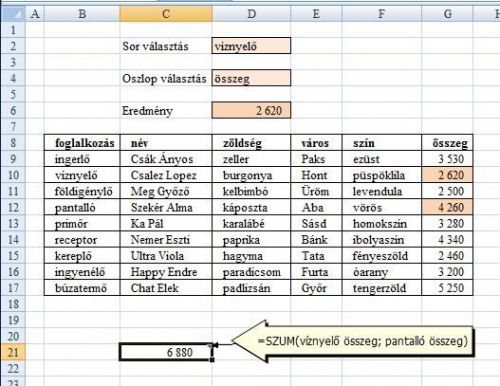Viewport: 500px width, 386px height.
Task: Select the 'Csák Ányos' cell
Action: 166,159
